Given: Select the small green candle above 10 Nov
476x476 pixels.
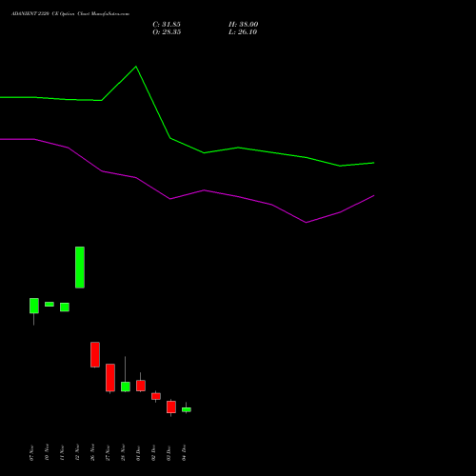Looking at the screenshot, I should point(50,304).
